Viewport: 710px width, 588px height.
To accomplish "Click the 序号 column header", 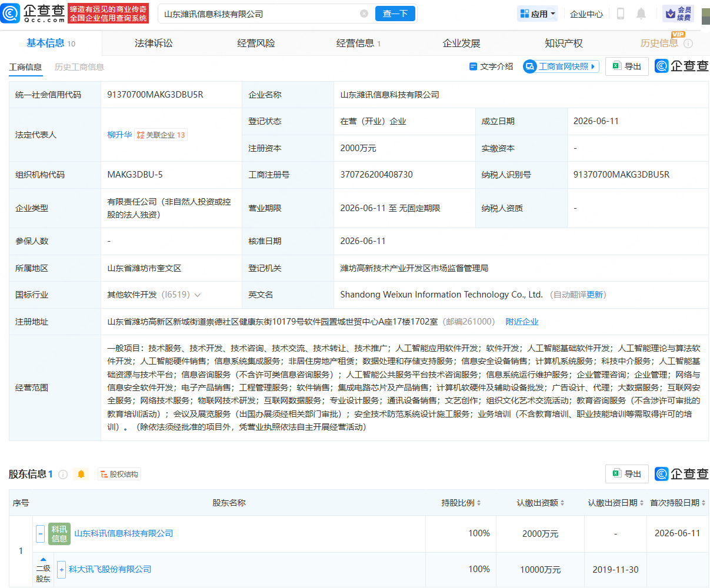I will pyautogui.click(x=21, y=503).
